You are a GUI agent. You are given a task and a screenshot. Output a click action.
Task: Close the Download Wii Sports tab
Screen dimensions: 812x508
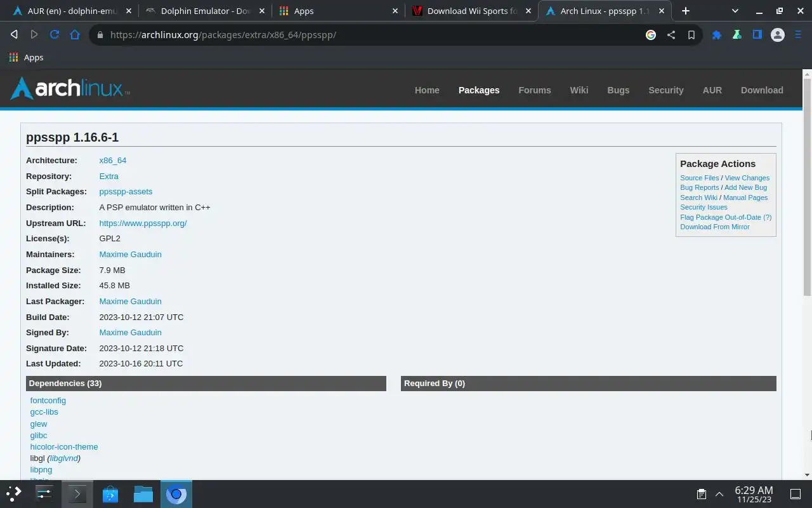pos(528,11)
